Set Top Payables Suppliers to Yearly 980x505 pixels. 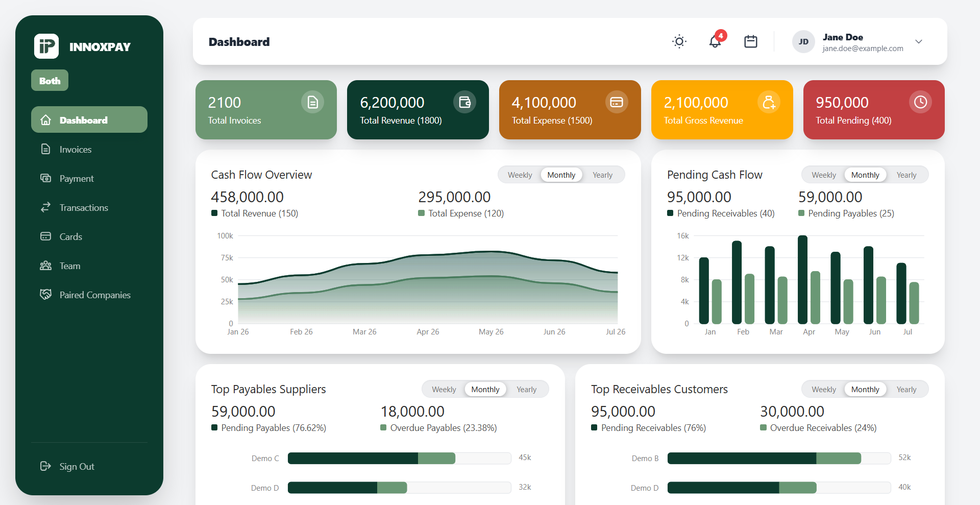tap(526, 390)
